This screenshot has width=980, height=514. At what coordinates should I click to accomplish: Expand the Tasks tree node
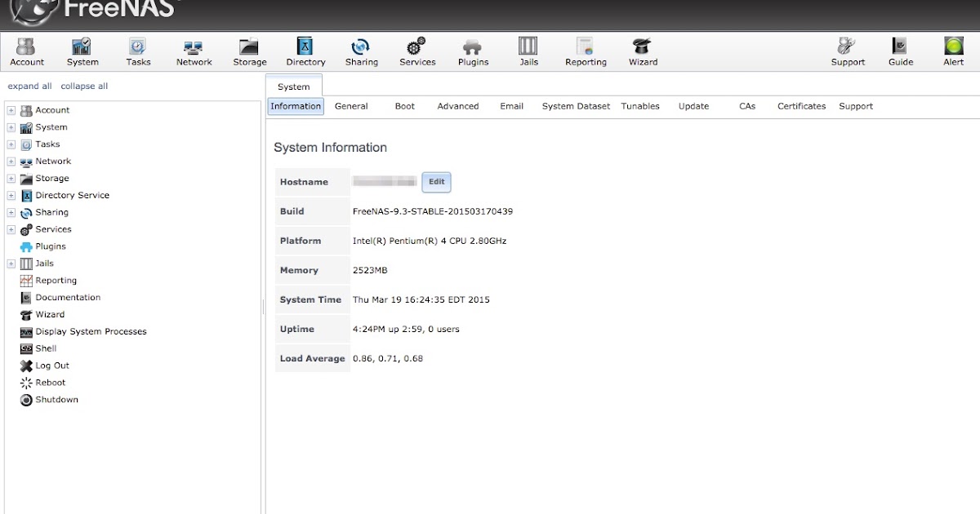[x=11, y=144]
